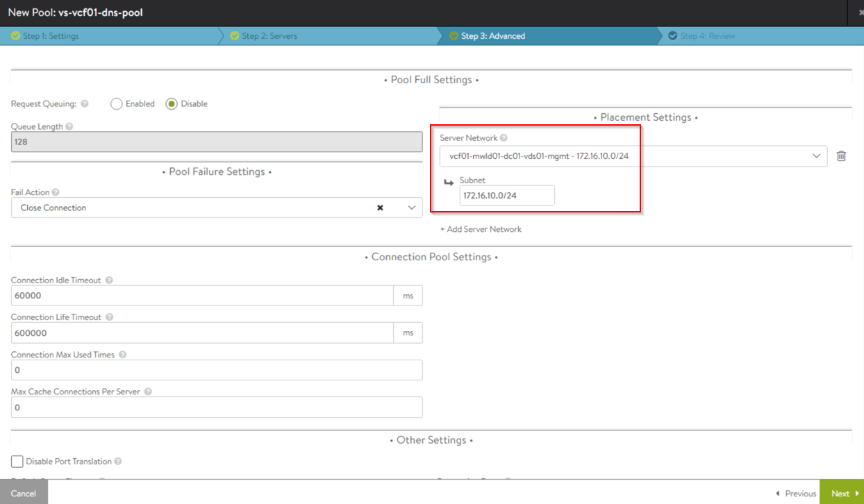Click the Queue Length field
The height and width of the screenshot is (504, 864).
tap(217, 142)
